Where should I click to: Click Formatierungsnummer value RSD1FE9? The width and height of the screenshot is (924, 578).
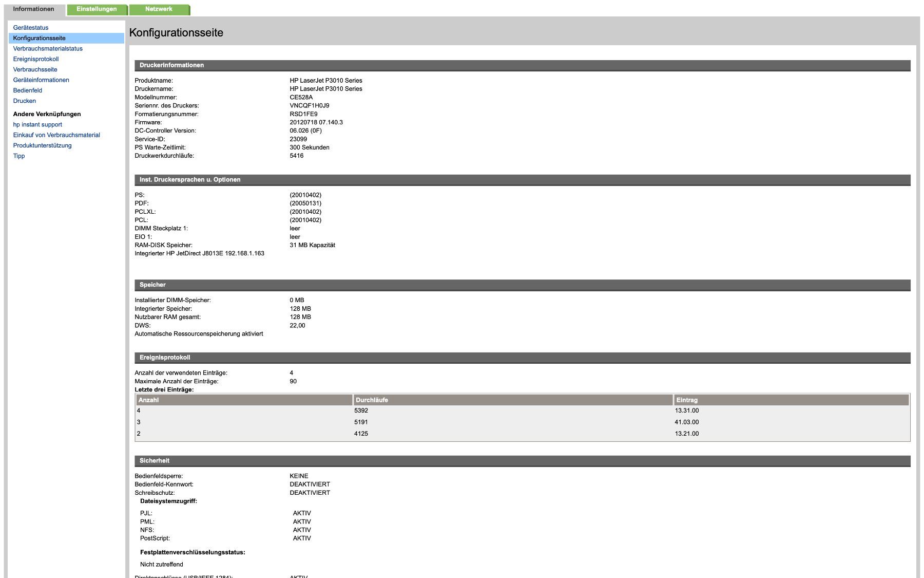click(x=303, y=114)
